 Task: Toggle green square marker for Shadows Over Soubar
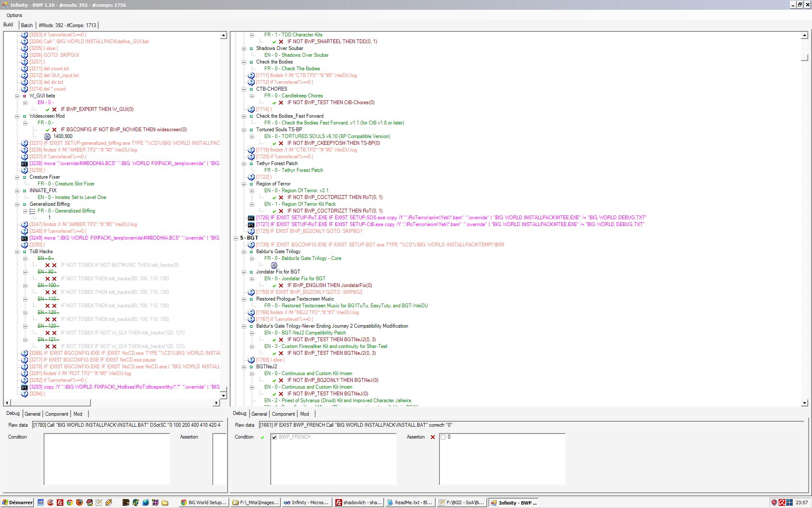(251, 48)
